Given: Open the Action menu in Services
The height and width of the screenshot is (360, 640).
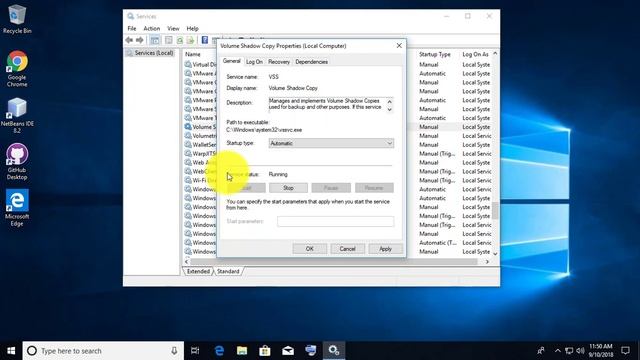Looking at the screenshot, I should [151, 29].
